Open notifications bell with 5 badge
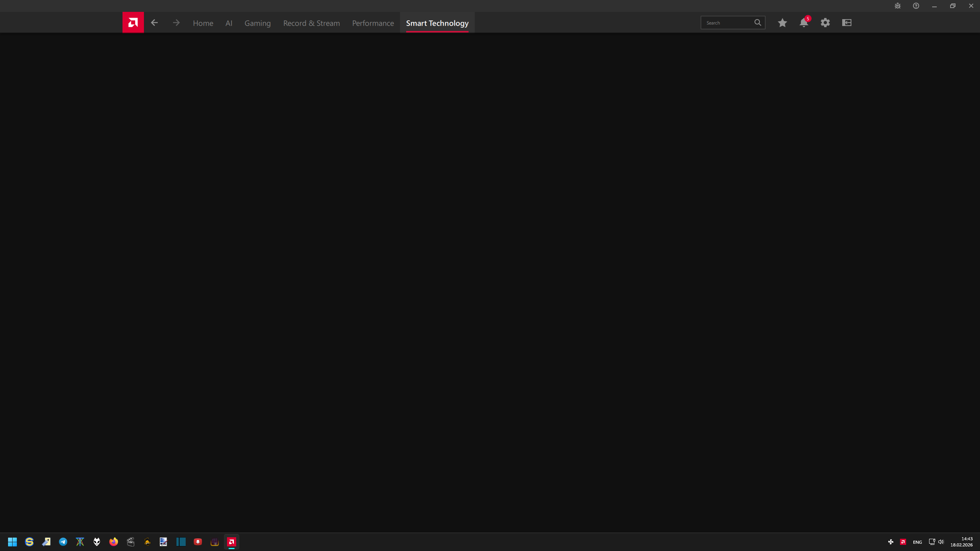Screen dimensions: 980x551 pos(804,23)
